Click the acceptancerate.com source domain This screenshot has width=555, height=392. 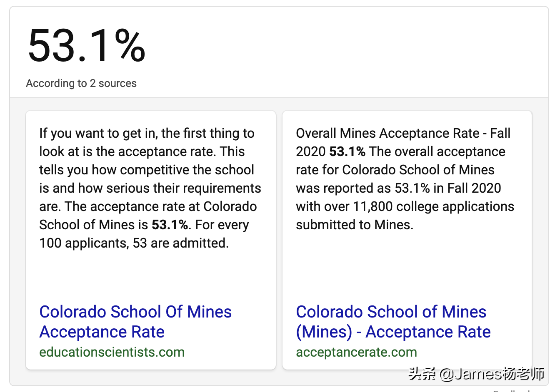356,352
